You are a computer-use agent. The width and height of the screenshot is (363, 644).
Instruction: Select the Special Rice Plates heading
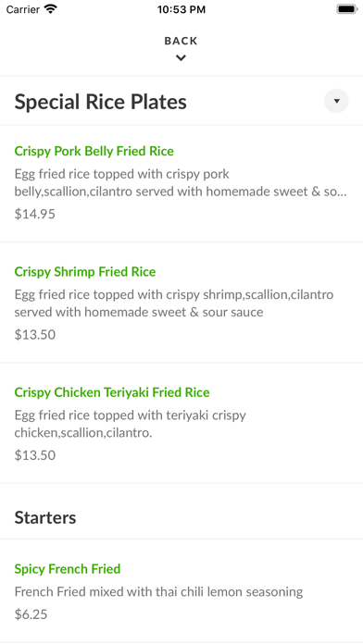pos(101,102)
